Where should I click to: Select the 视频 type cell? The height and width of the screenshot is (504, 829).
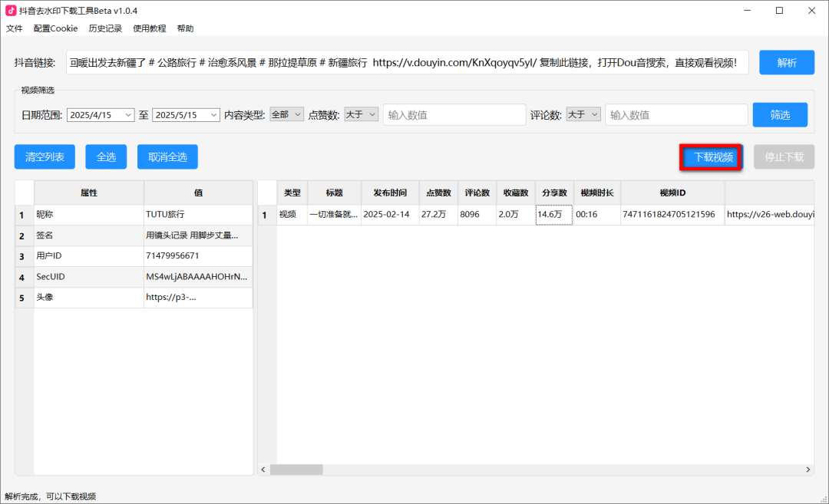[x=292, y=215]
